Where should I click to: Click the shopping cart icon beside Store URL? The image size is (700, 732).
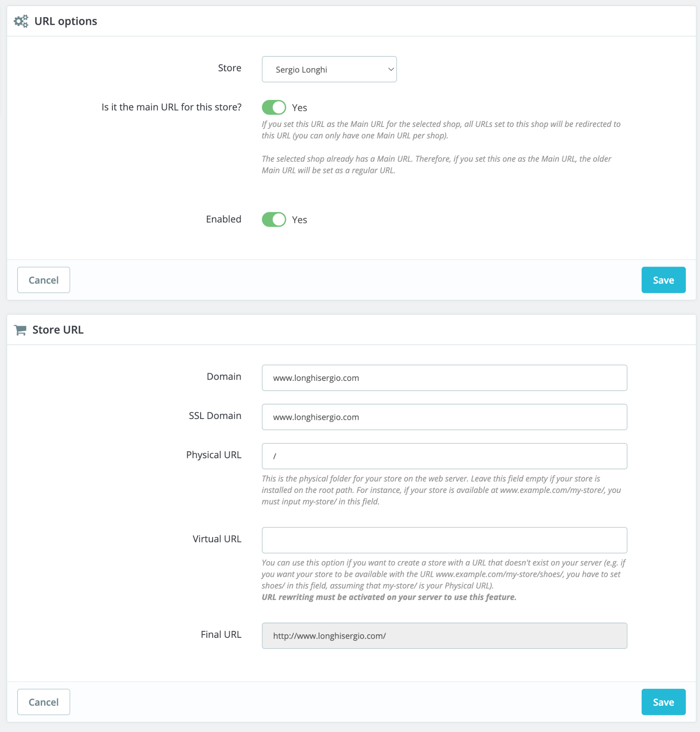20,330
